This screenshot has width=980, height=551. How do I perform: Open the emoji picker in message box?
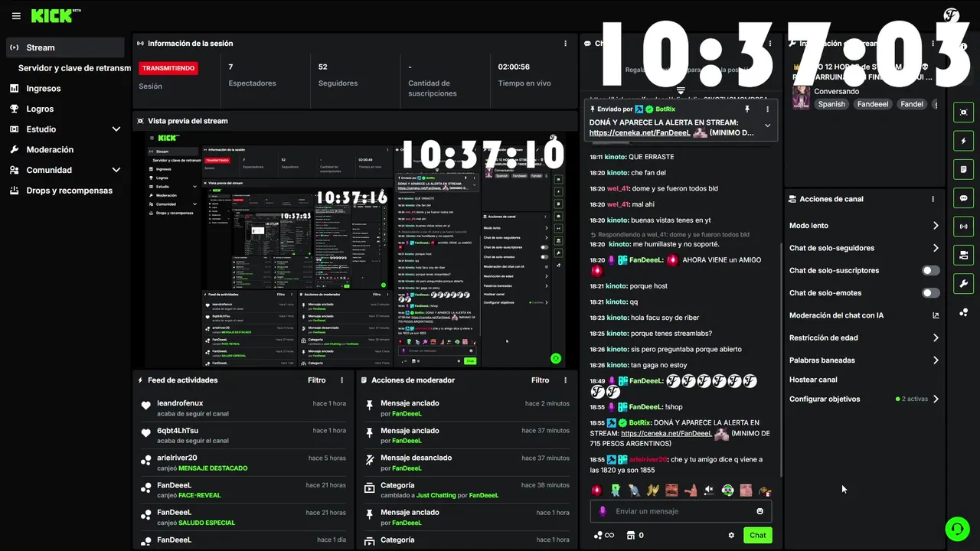[760, 511]
